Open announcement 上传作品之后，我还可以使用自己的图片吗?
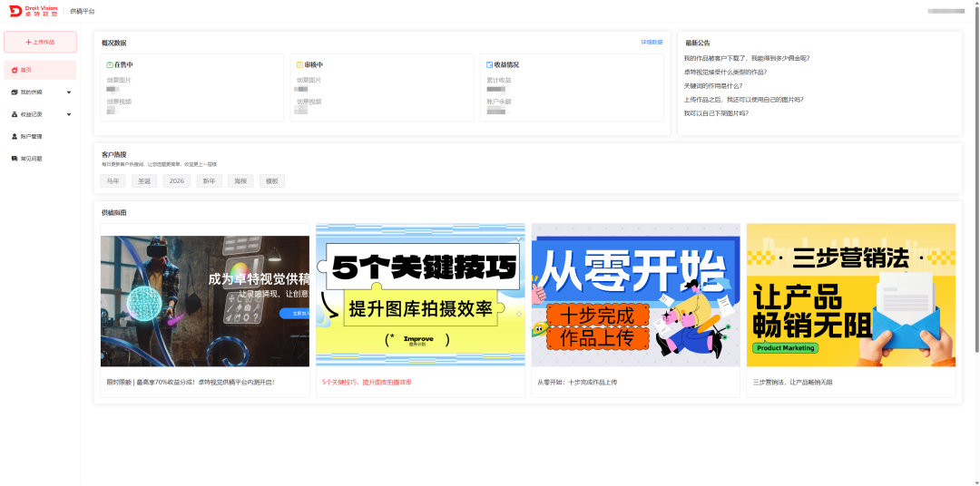Screen dimensions: 980x486 coord(744,100)
